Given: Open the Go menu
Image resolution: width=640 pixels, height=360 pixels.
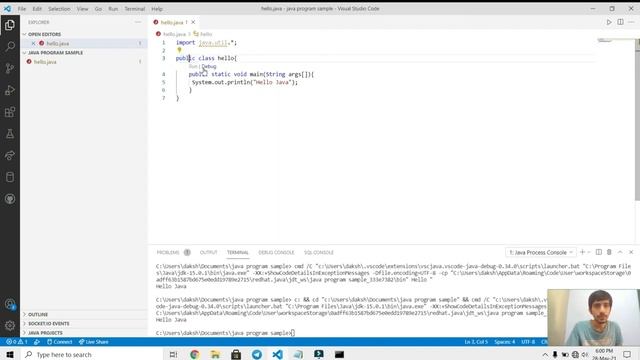Looking at the screenshot, I should coord(98,9).
